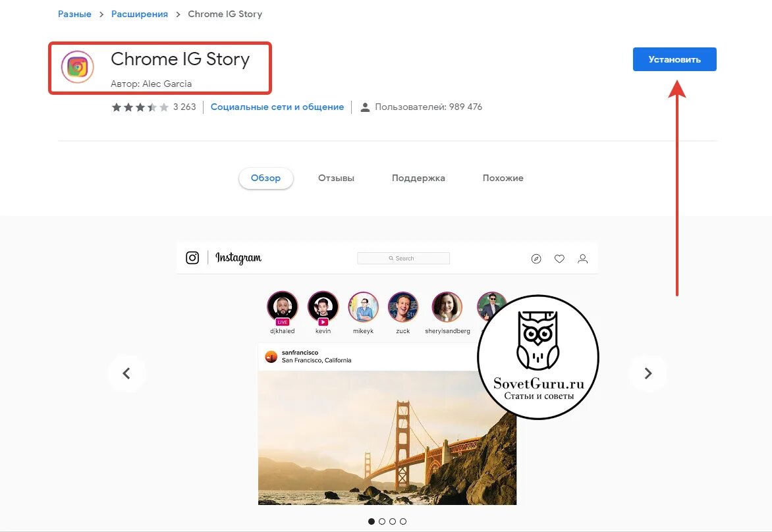Show the next screenshot with right arrow
772x532 pixels.
648,373
